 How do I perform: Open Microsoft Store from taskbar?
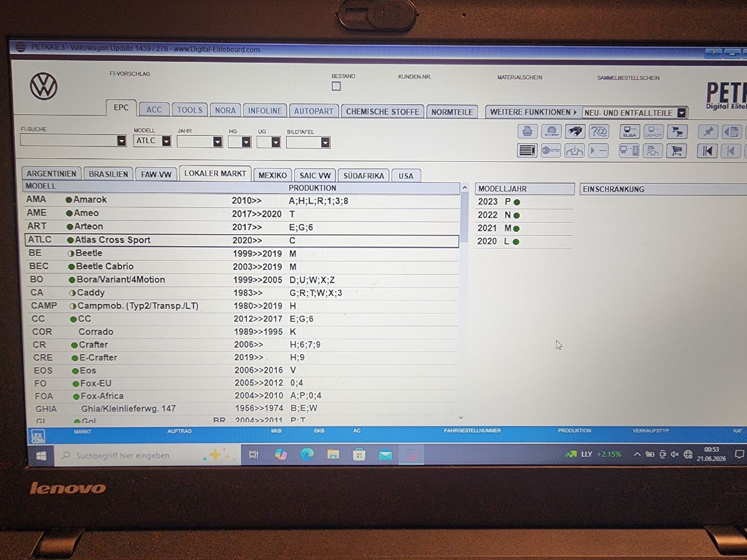[359, 454]
